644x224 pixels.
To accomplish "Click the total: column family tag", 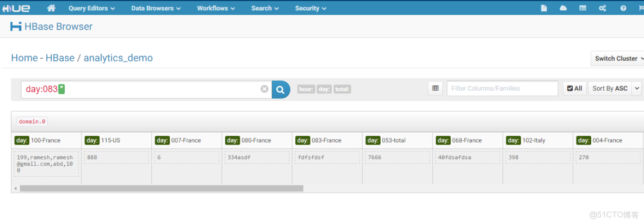I will (x=343, y=89).
